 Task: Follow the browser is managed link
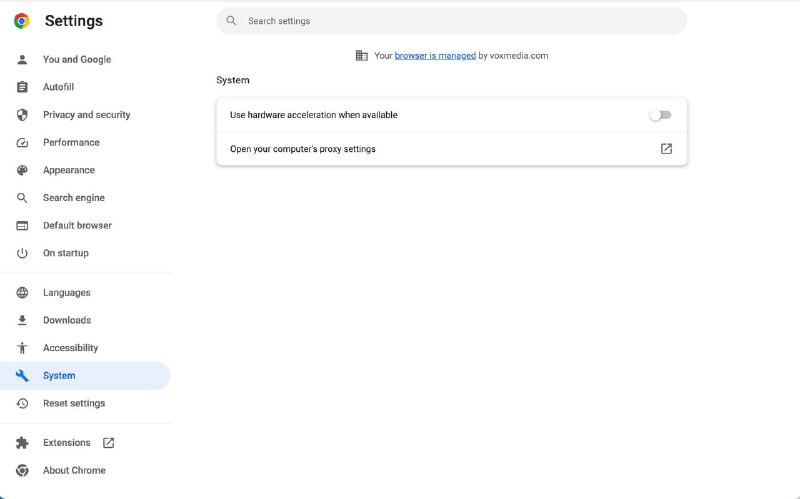435,56
